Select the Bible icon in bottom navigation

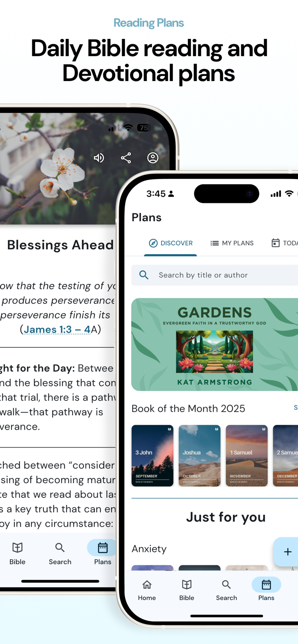(x=186, y=584)
